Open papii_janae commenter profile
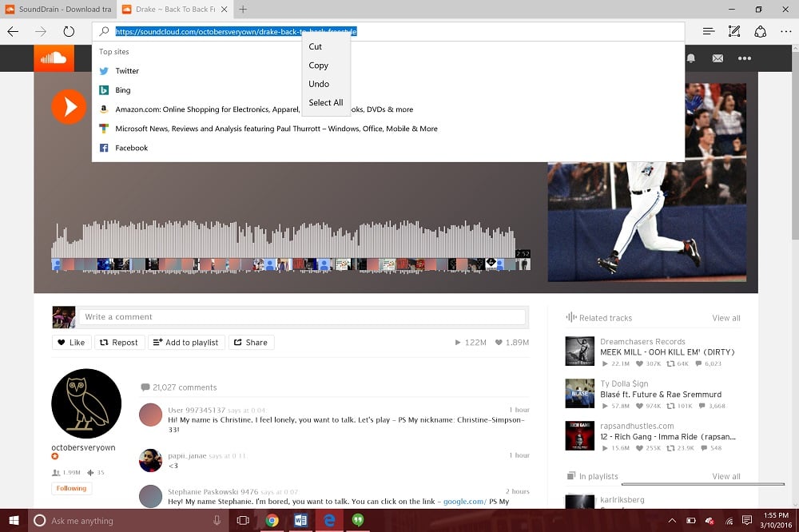This screenshot has height=532, width=799. tap(187, 456)
